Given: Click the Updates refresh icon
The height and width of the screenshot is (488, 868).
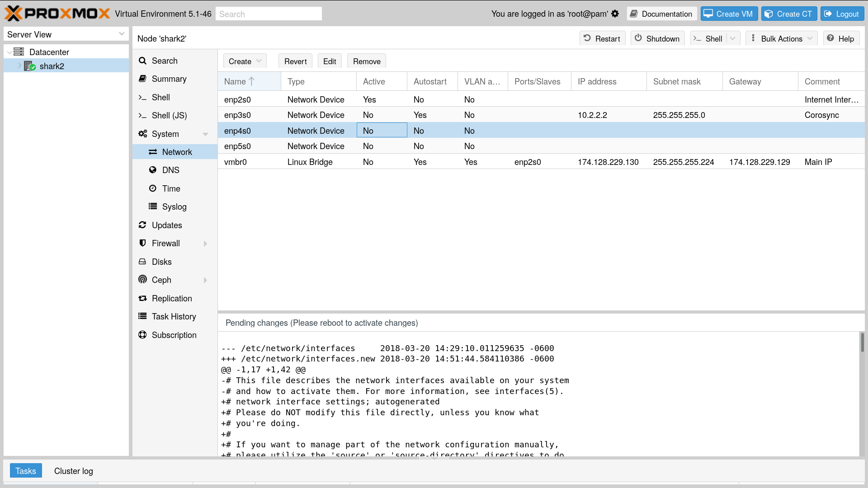Looking at the screenshot, I should [x=142, y=225].
